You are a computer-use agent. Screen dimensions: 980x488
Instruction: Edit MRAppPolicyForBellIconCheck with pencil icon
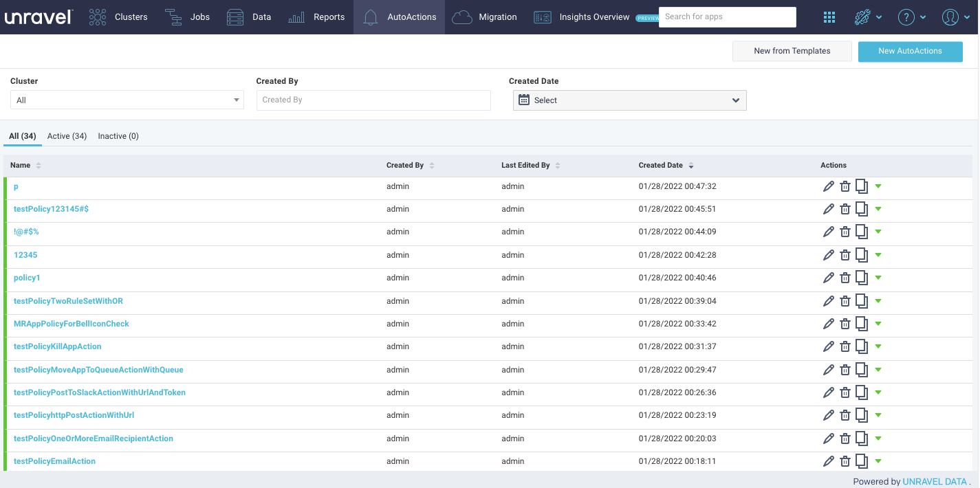click(x=829, y=324)
